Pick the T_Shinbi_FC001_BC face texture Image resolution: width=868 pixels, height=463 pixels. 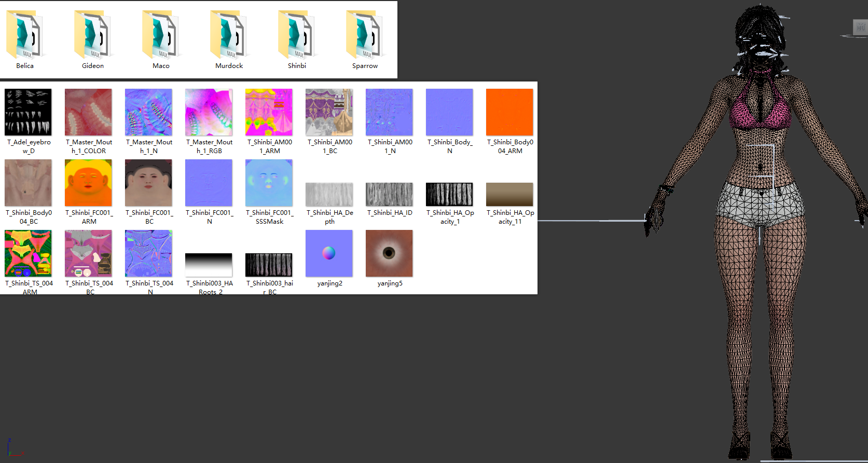coord(148,183)
